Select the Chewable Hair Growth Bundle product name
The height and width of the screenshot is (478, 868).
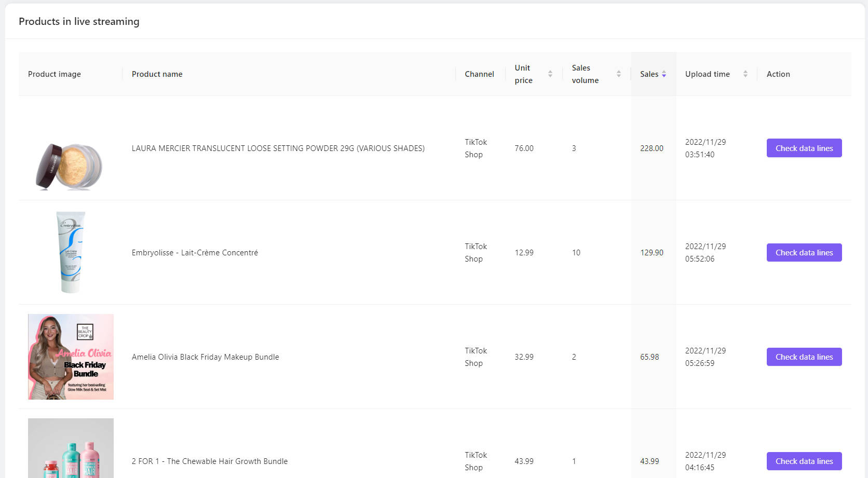coord(210,461)
